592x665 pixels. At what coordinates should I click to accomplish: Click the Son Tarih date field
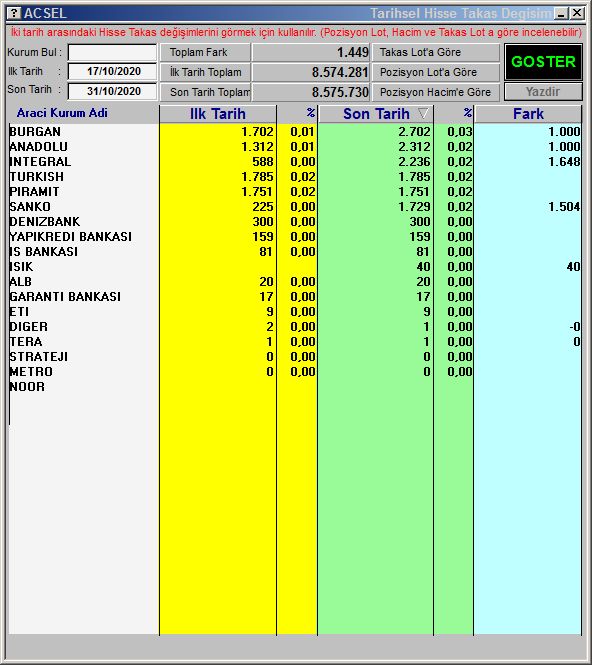click(112, 91)
